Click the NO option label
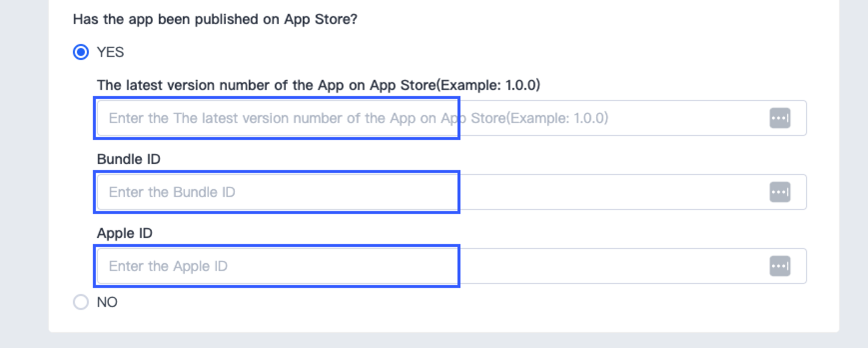This screenshot has width=868, height=348. click(107, 302)
